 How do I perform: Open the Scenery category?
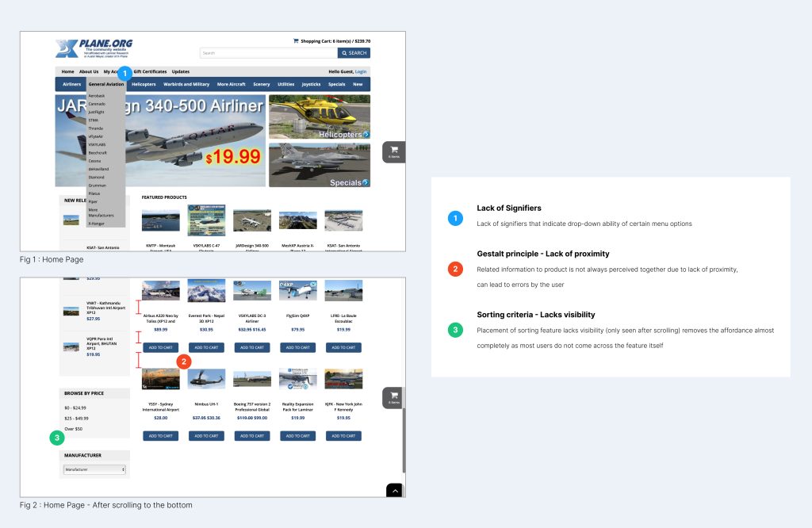[x=262, y=84]
